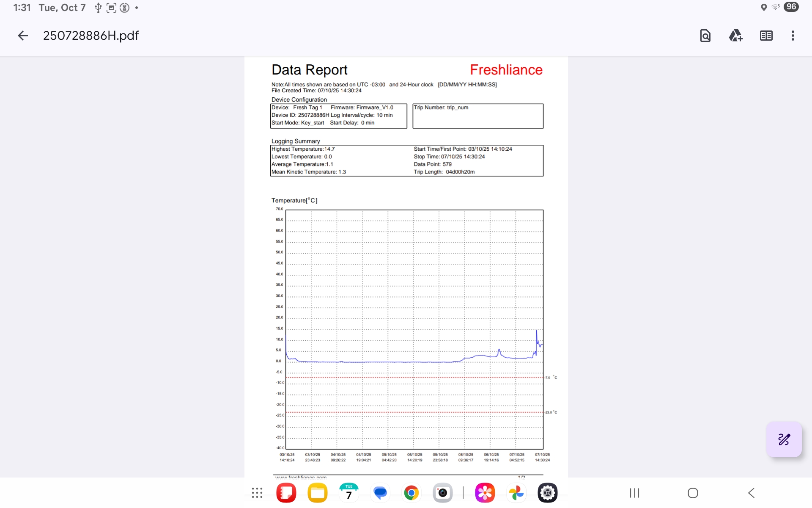Screen dimensions: 812x508
Task: Open Google Chrome from the dock
Action: coord(411,493)
